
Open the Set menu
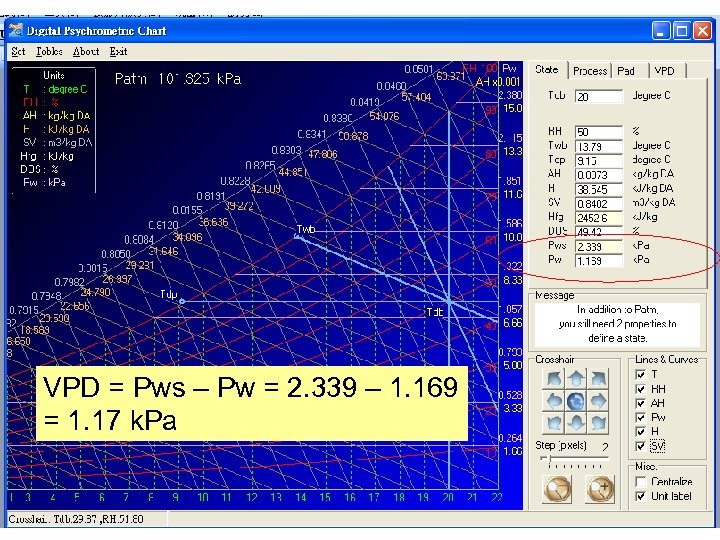[x=18, y=51]
